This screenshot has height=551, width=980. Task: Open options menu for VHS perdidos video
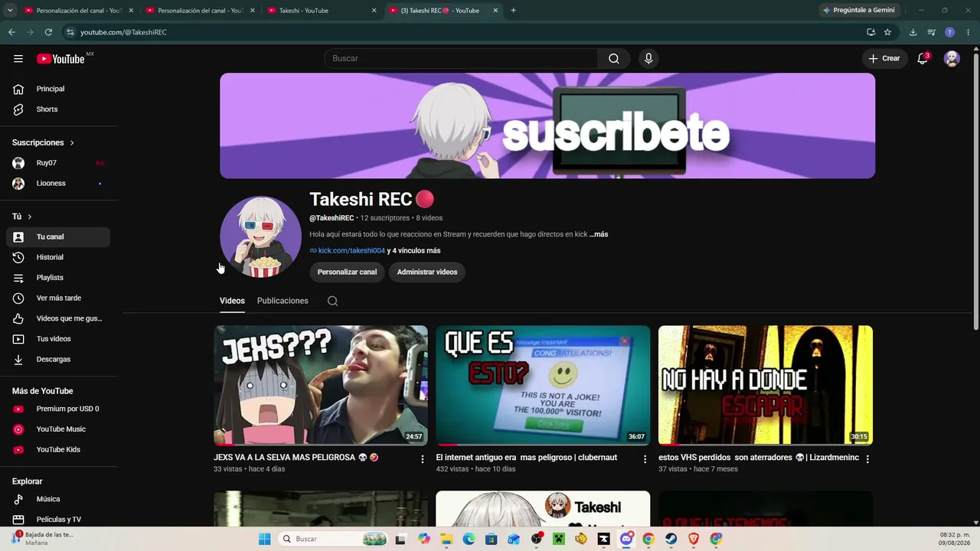coord(867,459)
